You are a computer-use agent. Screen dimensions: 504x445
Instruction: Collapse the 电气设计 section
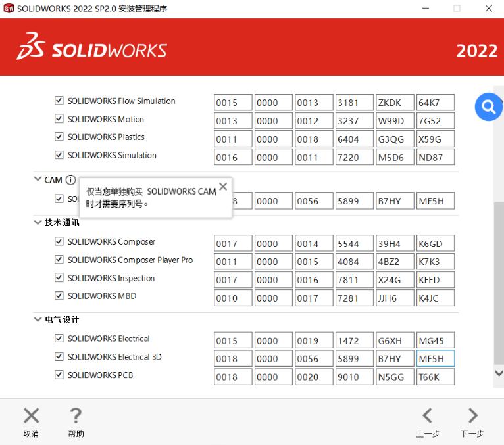(x=38, y=319)
